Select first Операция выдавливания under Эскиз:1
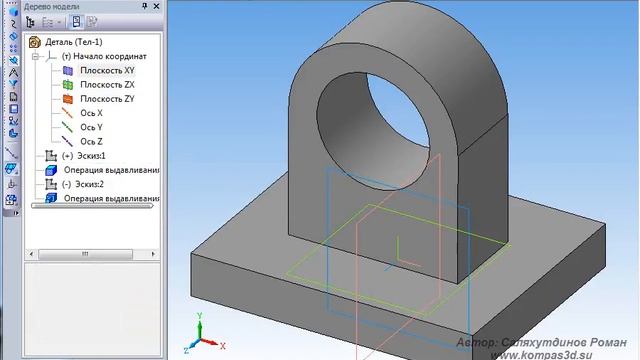 pos(111,170)
